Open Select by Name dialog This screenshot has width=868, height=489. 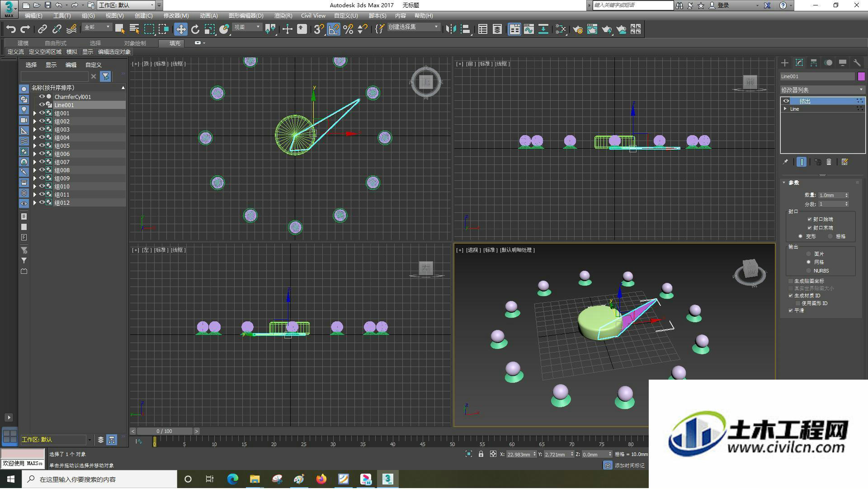(134, 29)
